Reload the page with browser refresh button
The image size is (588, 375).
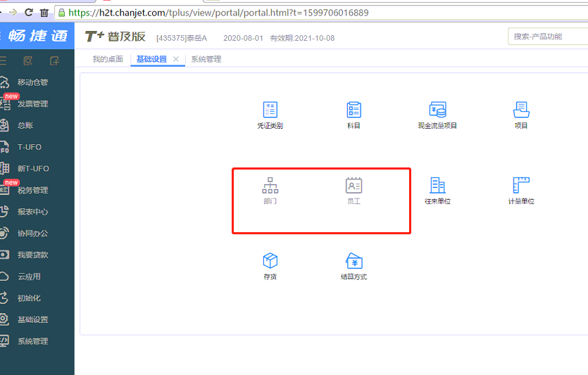pos(28,13)
